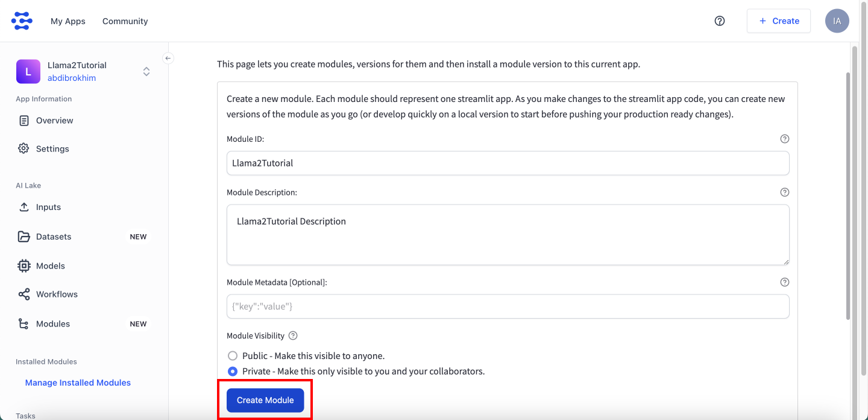This screenshot has width=868, height=420.
Task: Open the help question mark icon in header
Action: (720, 21)
